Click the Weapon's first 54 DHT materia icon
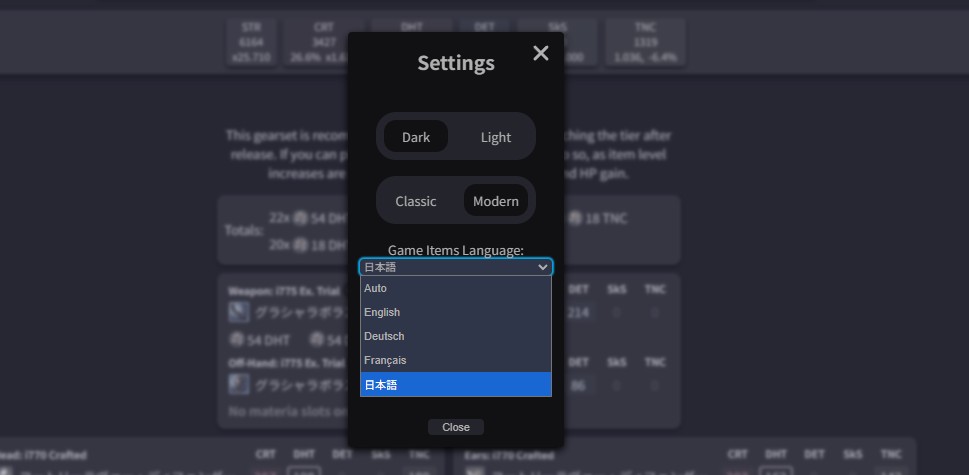The width and height of the screenshot is (969, 475). pyautogui.click(x=237, y=340)
